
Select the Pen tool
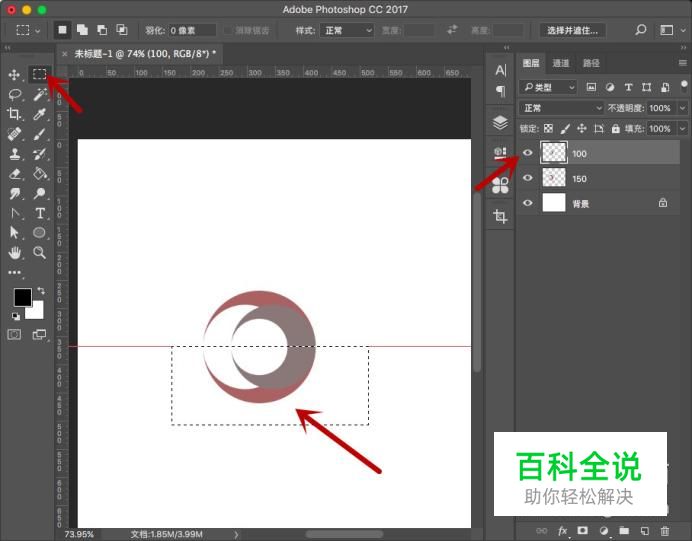pos(15,213)
